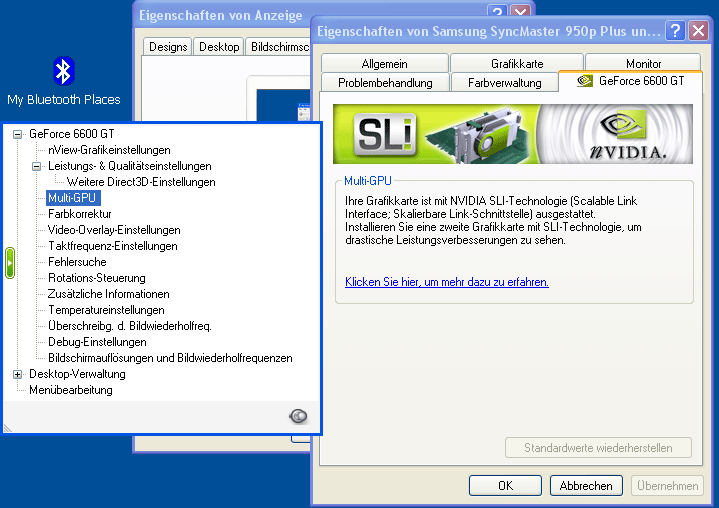Open Rotations-Steuerung entry
Viewport: 719px width, 508px height.
(97, 278)
